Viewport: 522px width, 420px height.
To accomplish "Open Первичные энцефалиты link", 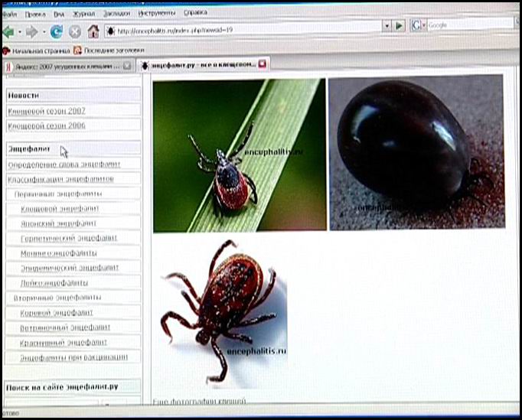I will [x=58, y=194].
